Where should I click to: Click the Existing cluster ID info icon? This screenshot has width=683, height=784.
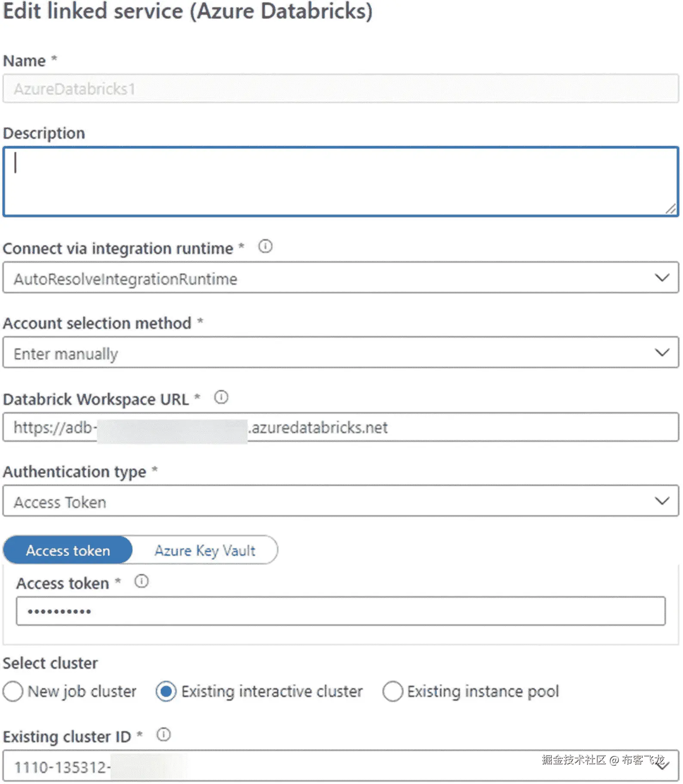coord(164,734)
